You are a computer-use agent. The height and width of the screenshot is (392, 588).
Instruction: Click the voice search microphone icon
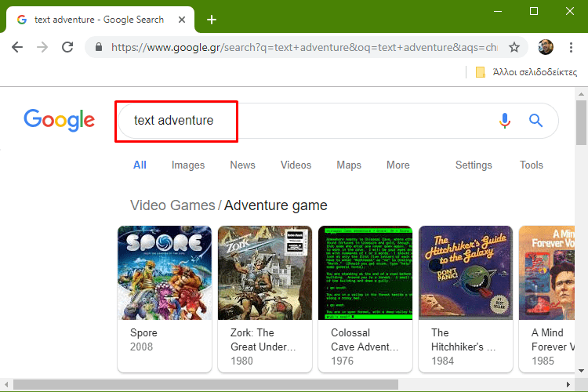(505, 121)
